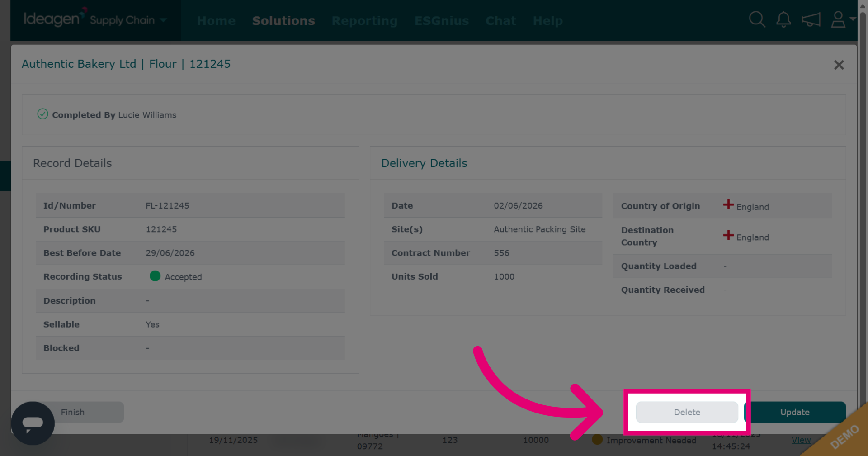Select the delivery Date 02/06/2026

(x=518, y=205)
